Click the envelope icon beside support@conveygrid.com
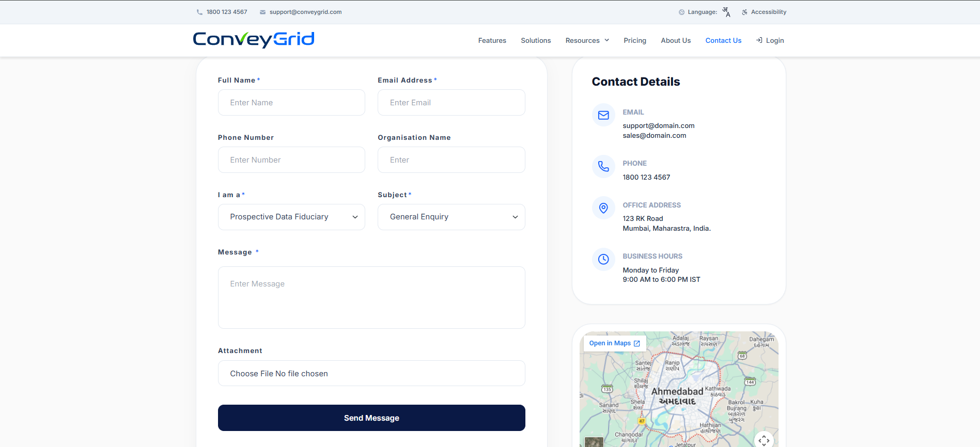 pyautogui.click(x=262, y=12)
